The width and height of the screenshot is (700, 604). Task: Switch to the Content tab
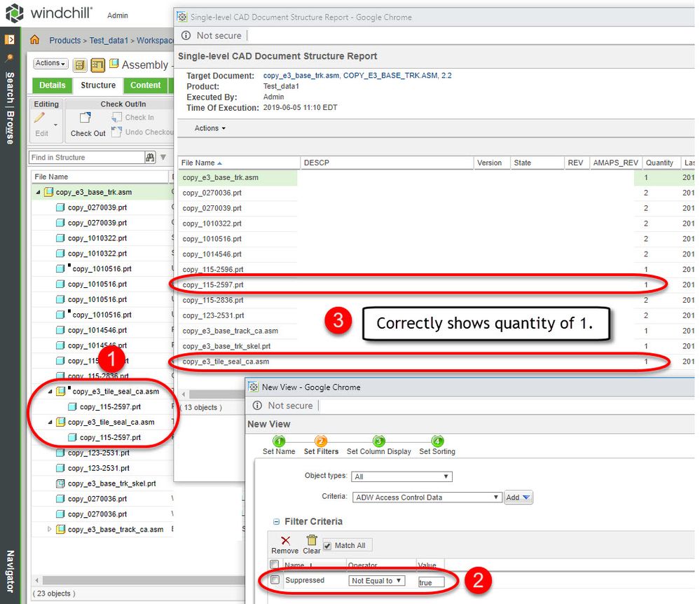(x=146, y=85)
